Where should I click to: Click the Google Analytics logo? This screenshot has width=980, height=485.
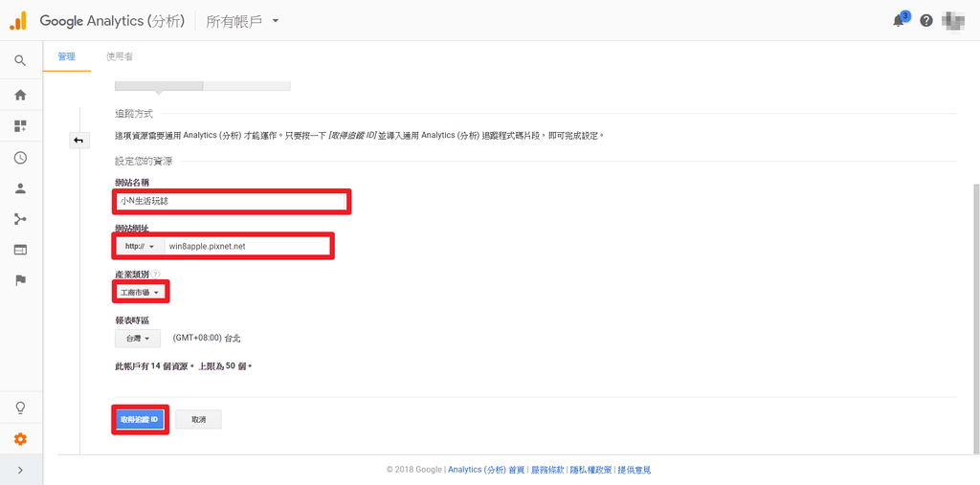[x=19, y=21]
